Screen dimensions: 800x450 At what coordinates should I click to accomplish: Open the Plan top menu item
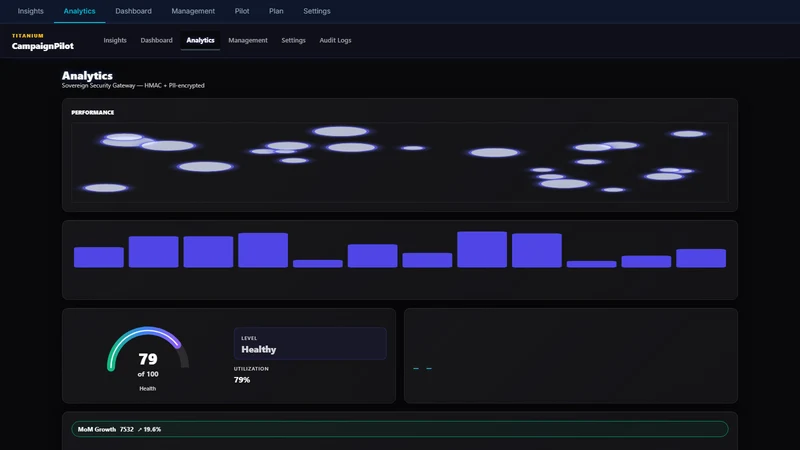coord(276,11)
